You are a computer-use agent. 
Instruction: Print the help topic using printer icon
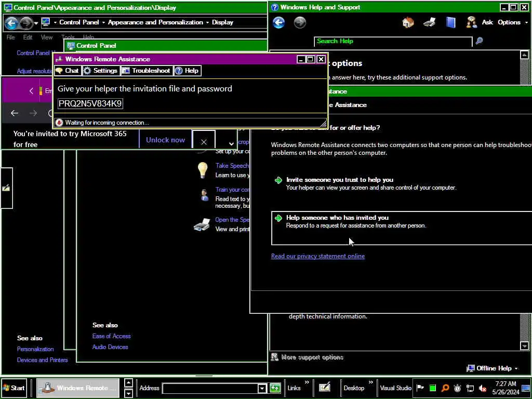[x=429, y=23]
